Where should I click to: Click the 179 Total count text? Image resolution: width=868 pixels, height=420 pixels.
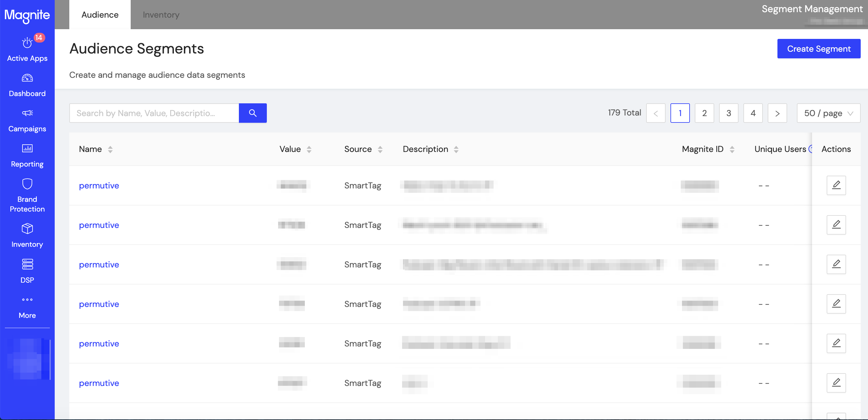(624, 113)
